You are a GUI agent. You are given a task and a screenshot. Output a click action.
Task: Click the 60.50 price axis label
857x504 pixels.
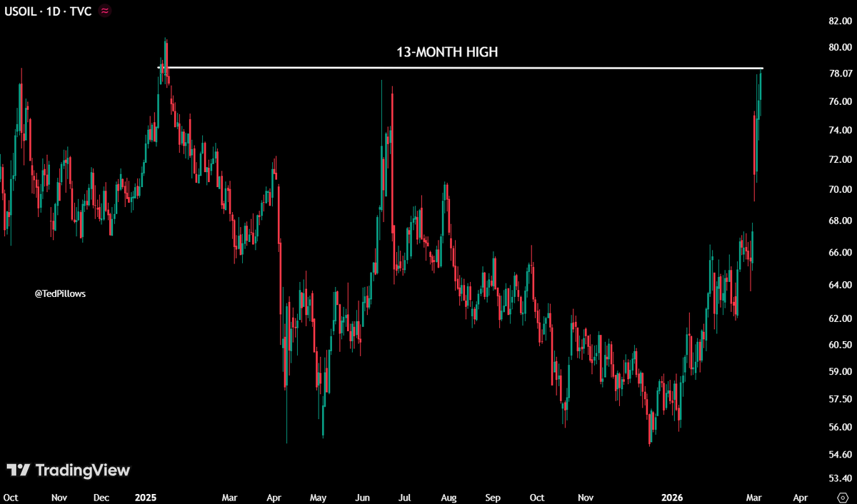(840, 345)
